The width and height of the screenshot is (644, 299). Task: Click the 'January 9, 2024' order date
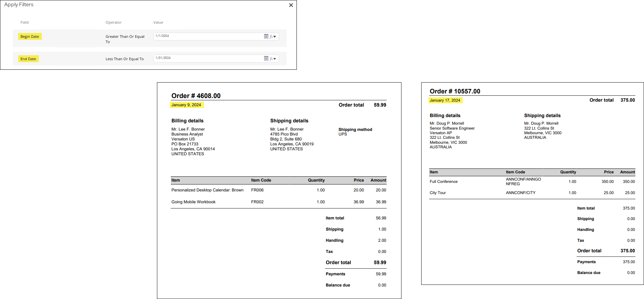tap(186, 105)
